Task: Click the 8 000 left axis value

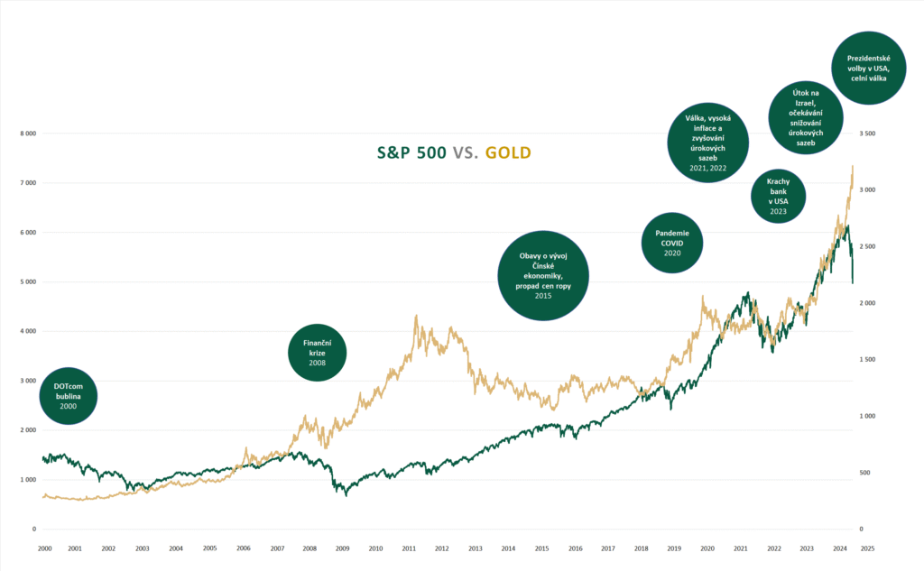Action: [x=27, y=134]
